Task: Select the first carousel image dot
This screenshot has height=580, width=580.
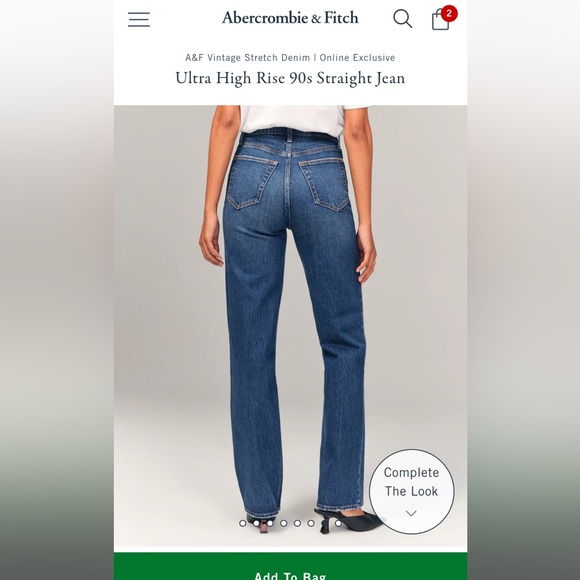Action: 243,523
